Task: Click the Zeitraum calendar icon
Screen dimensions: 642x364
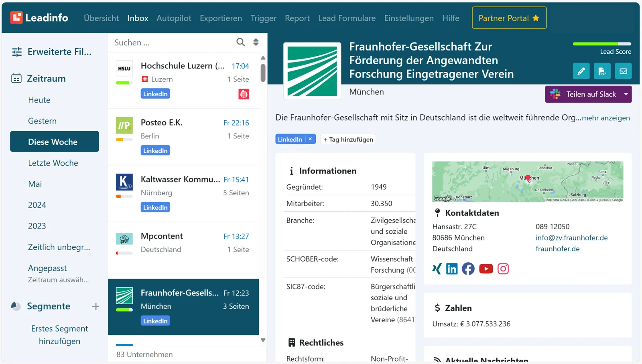Action: coord(16,78)
